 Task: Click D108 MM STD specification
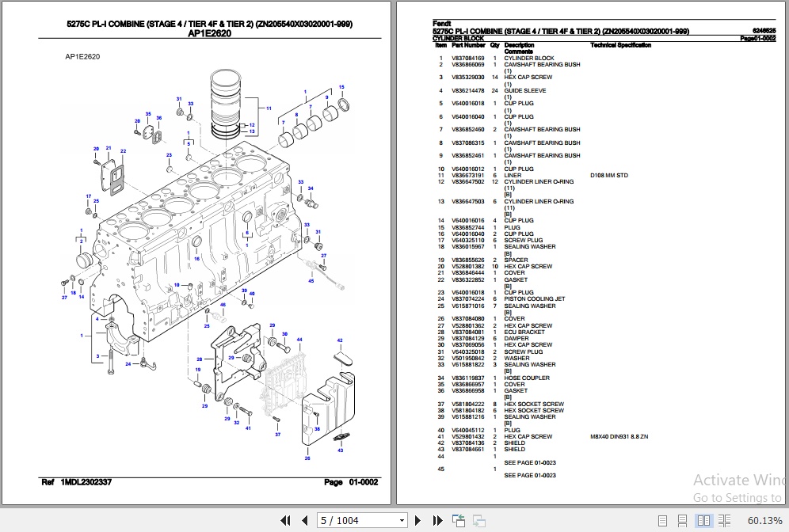(x=609, y=176)
